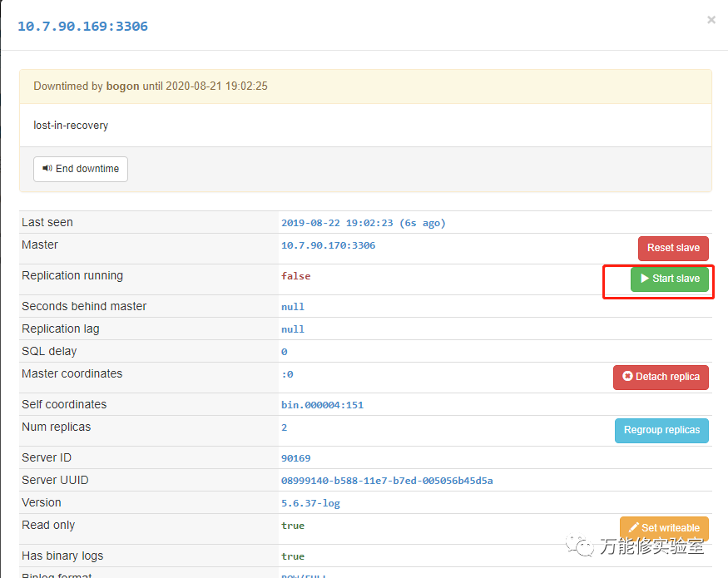Close the instance dialog with the X

point(711,19)
